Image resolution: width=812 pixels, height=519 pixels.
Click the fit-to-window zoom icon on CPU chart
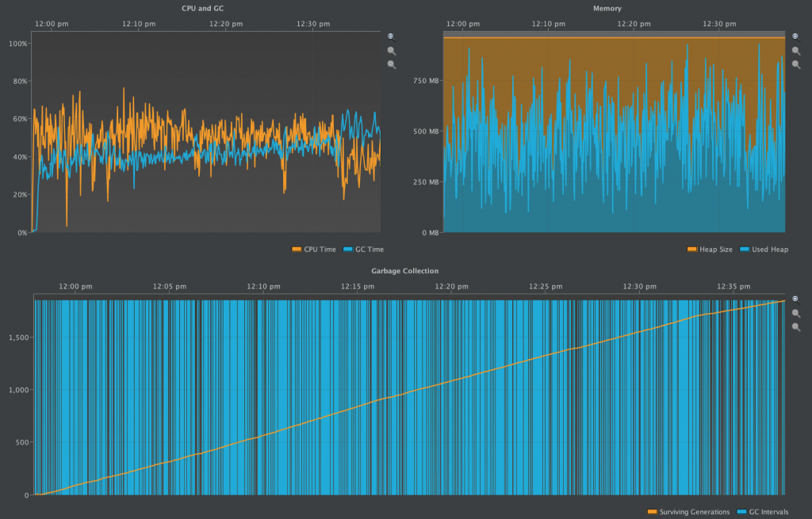[390, 36]
